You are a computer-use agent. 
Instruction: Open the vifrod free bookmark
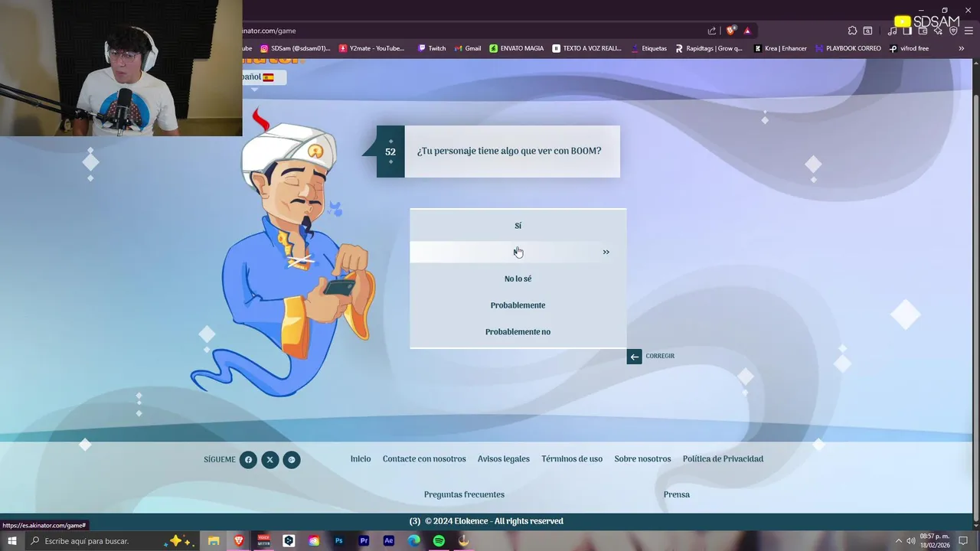(910, 48)
